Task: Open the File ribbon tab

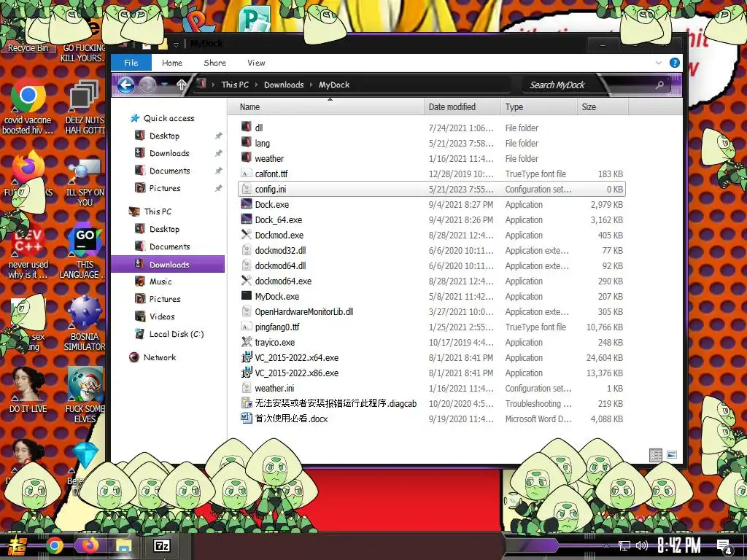Action: point(131,63)
